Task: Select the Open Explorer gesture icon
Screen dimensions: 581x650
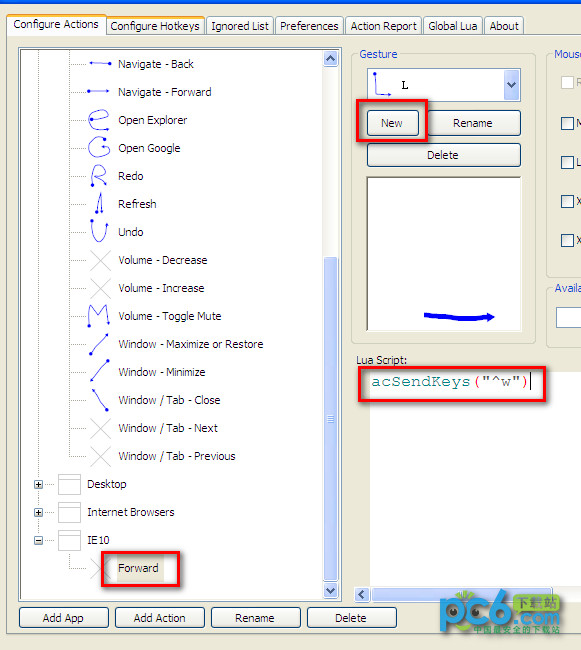Action: 99,120
